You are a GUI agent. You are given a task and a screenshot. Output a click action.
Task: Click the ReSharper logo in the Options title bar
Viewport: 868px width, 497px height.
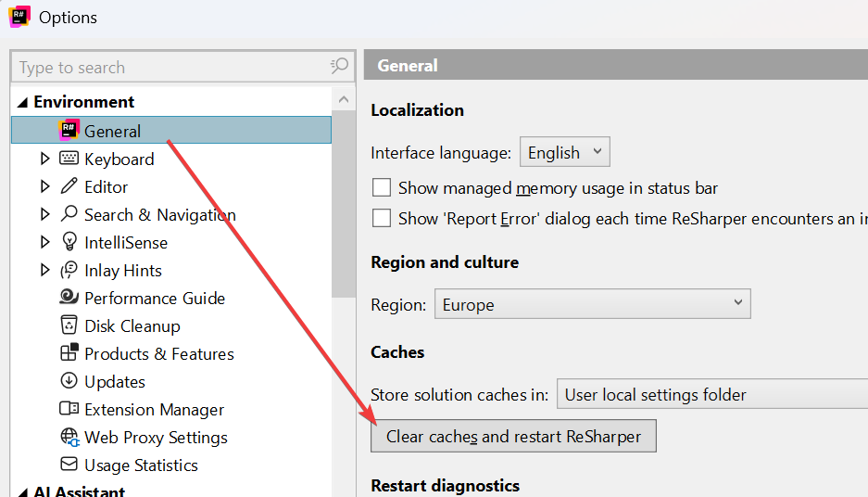pos(19,17)
